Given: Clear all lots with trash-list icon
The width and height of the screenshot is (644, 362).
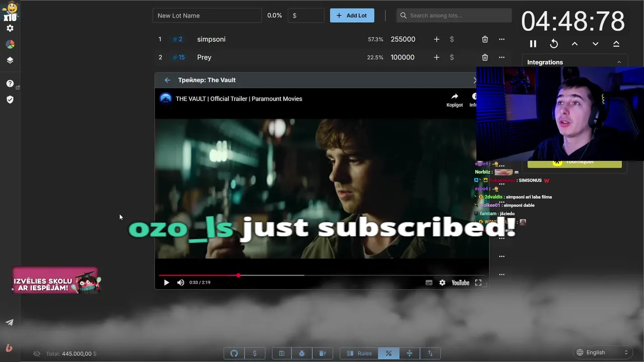Looking at the screenshot, I should point(323,353).
